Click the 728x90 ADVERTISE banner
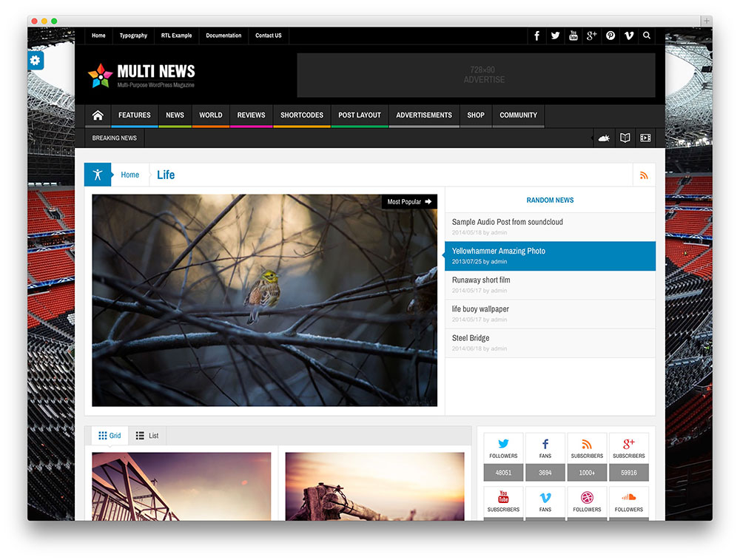 [477, 75]
